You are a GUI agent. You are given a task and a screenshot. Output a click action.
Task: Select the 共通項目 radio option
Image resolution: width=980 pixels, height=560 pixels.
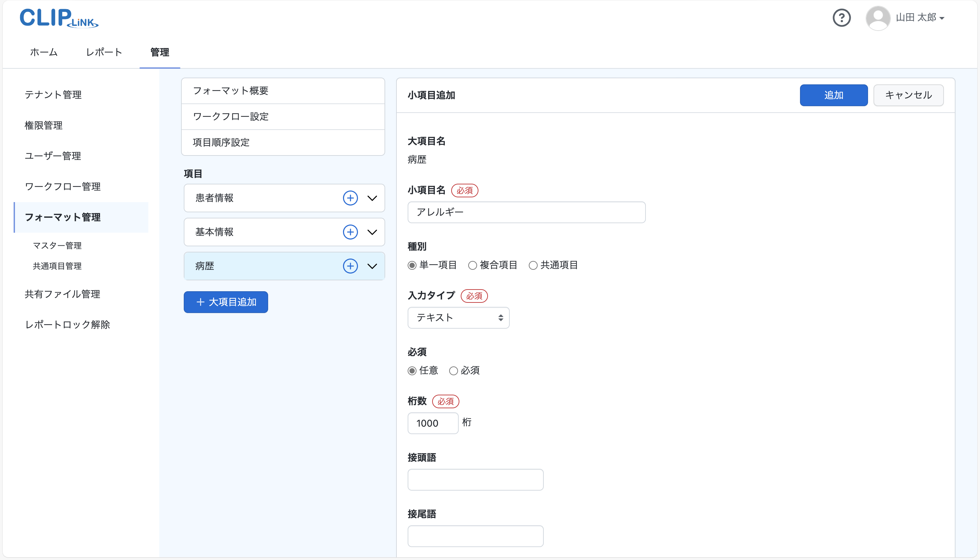tap(533, 265)
